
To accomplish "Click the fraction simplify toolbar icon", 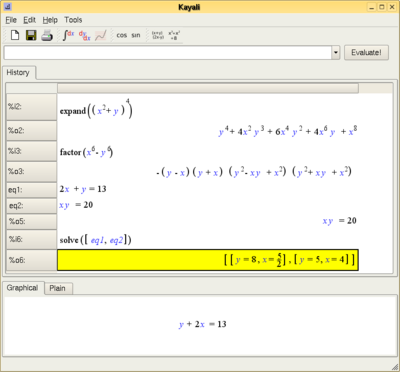I will coord(158,35).
